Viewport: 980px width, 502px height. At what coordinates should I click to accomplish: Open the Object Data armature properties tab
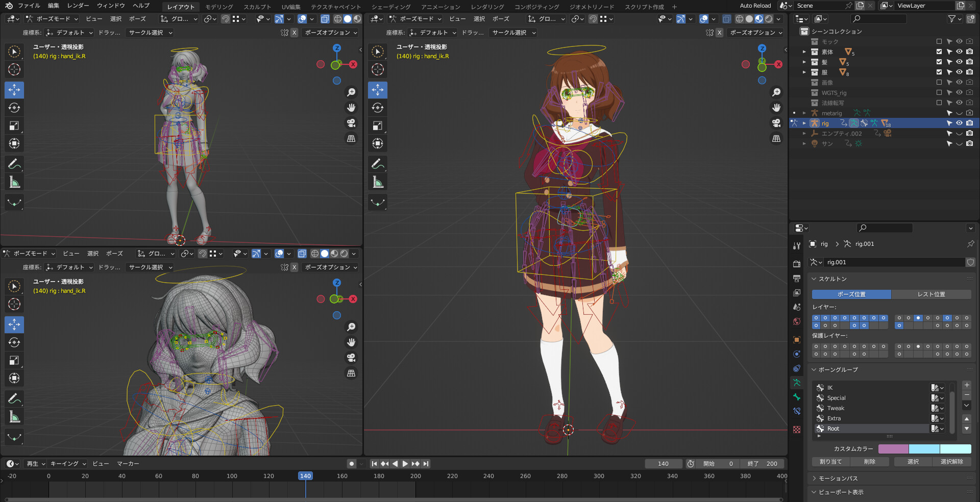(796, 383)
